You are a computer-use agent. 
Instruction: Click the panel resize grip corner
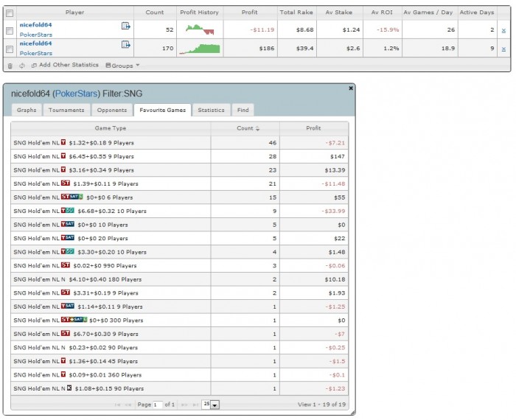point(353,413)
